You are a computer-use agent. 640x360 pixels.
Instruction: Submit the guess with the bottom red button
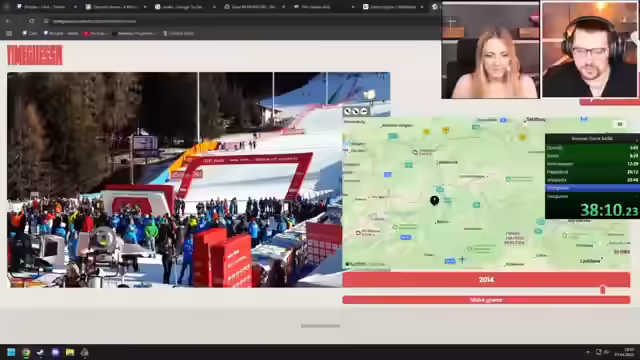[x=486, y=300]
